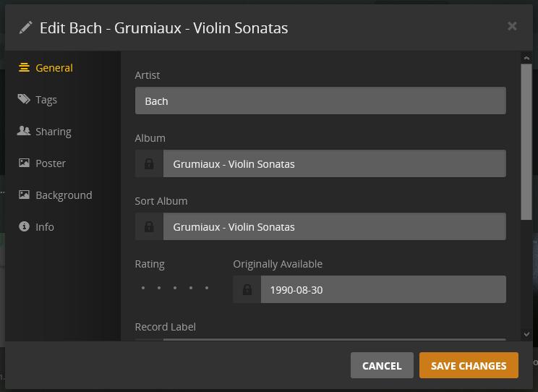Click the Tags label icon
Viewport: 538px width, 392px height.
point(25,99)
